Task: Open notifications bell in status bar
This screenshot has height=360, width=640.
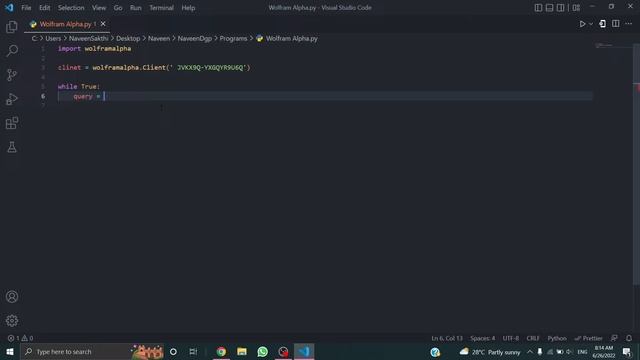Action: tap(629, 338)
